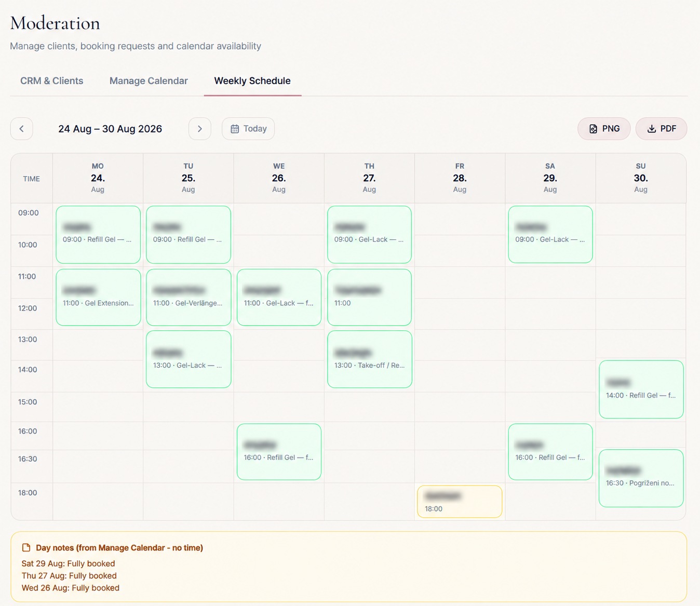
Task: Click the TIME column header
Action: coord(31,179)
